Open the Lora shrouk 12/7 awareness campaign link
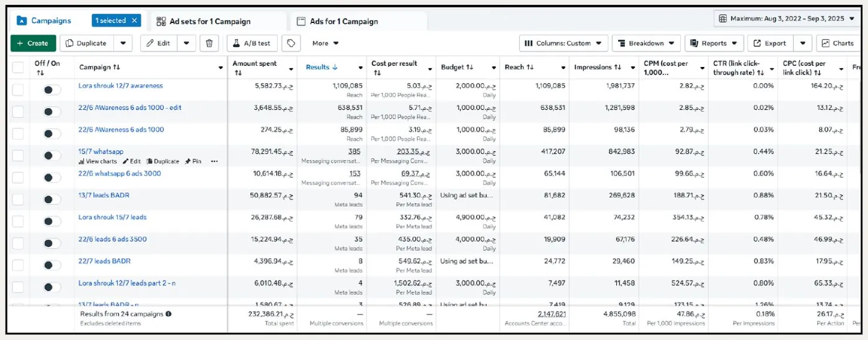Screen dimensions: 868x340 click(x=120, y=86)
